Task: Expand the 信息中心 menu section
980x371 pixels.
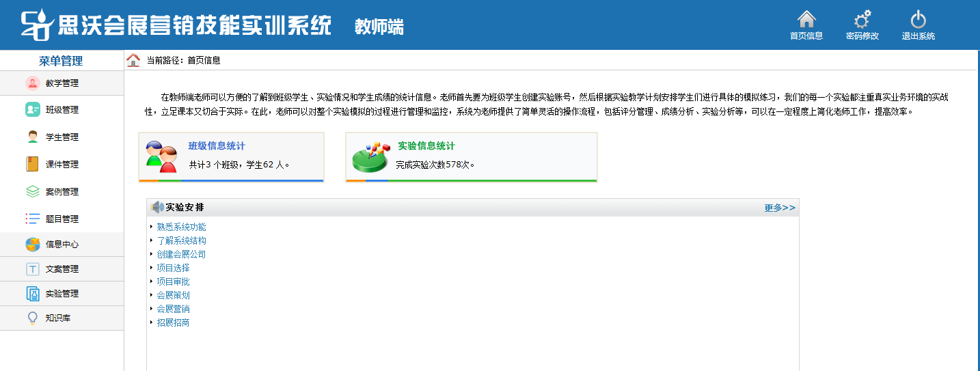Action: (x=62, y=245)
